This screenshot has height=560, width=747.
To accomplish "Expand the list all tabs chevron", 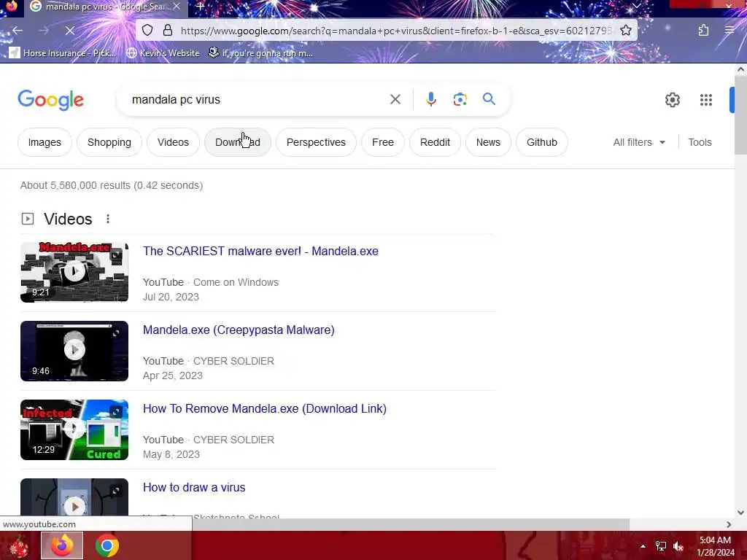I will click(x=636, y=6).
